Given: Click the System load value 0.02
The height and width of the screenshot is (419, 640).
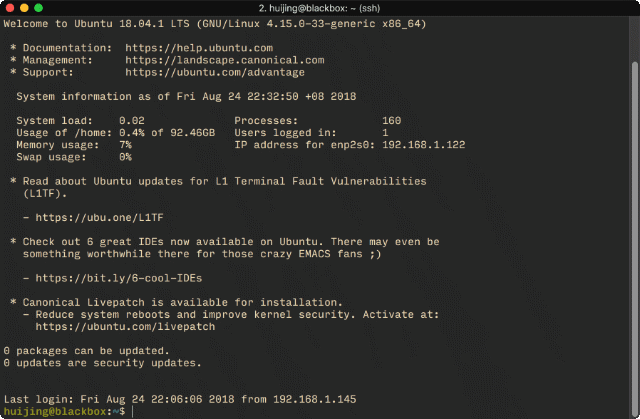Looking at the screenshot, I should click(x=131, y=121).
